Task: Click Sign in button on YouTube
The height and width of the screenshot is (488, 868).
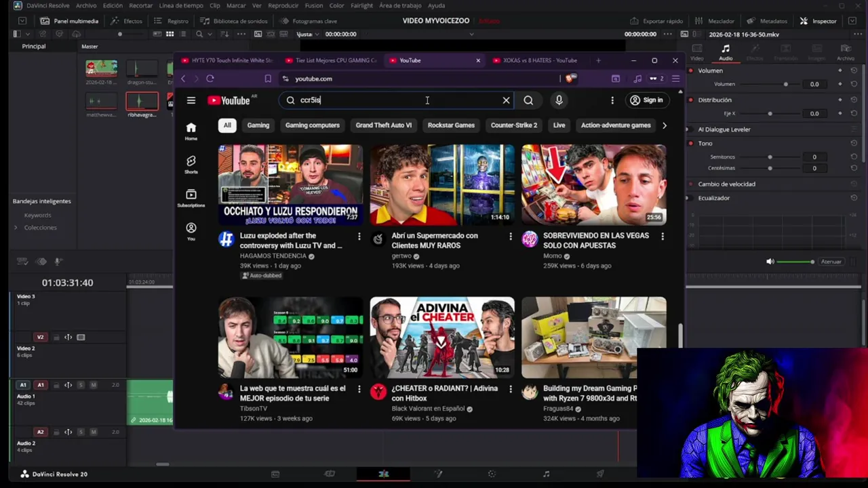Action: [x=646, y=100]
